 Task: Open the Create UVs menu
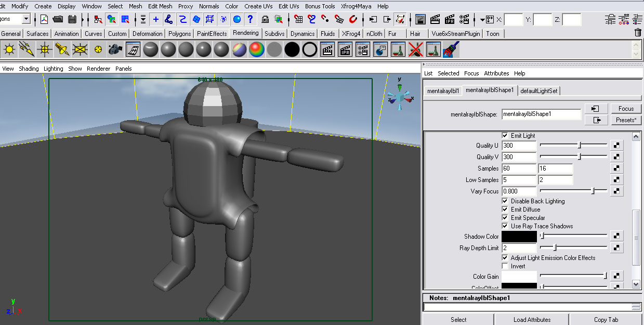point(258,6)
